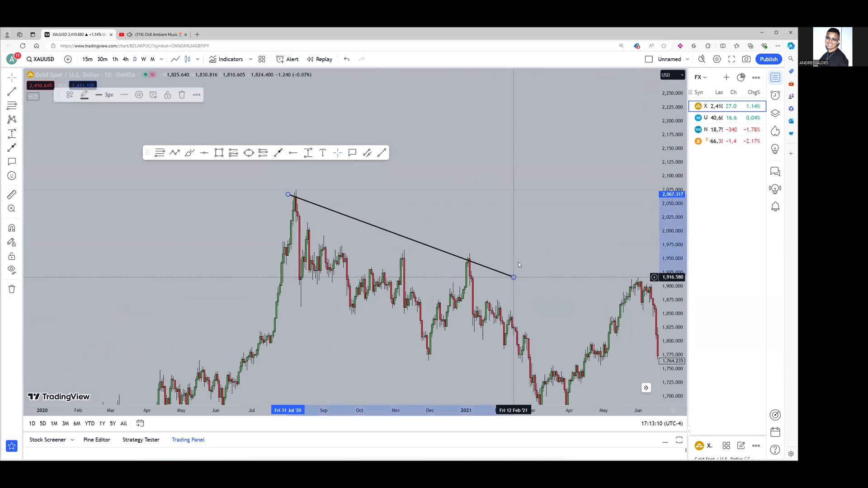Select Rectangle tool in favorites toolbar

pyautogui.click(x=219, y=153)
